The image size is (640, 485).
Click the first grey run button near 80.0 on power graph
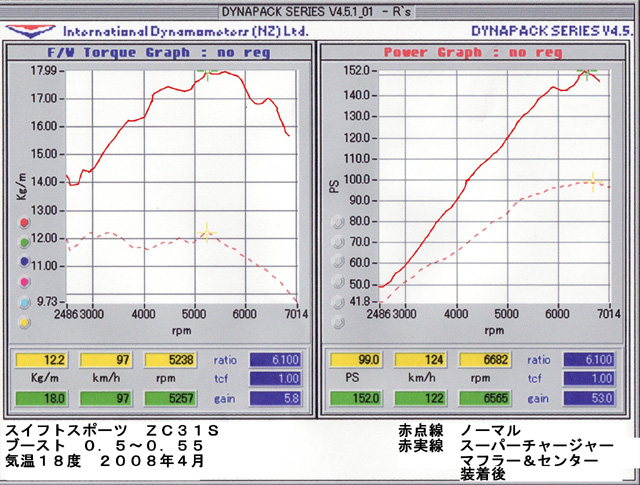[x=338, y=222]
